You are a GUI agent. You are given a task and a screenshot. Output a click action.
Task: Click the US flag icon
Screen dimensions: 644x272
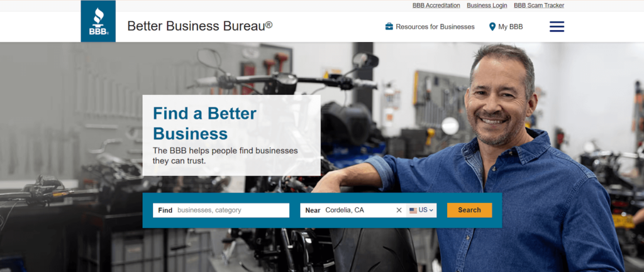tap(413, 210)
